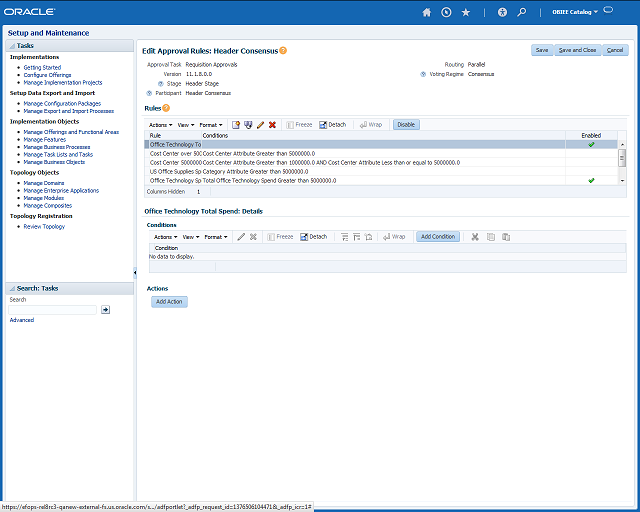The width and height of the screenshot is (640, 512).
Task: Click the pencil edit icon in Rules toolbar
Action: (260, 125)
